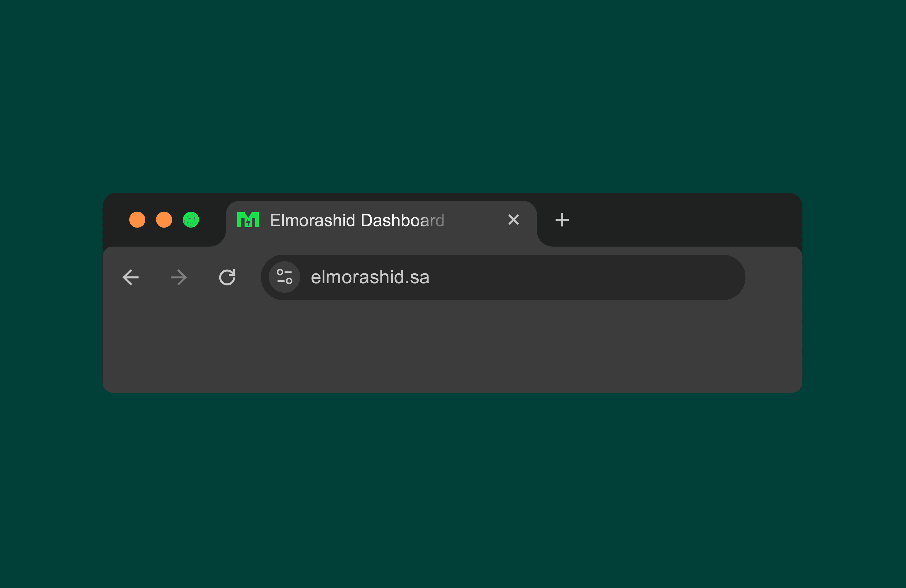Reload the elmorashid.sa page
906x588 pixels.
point(227,277)
